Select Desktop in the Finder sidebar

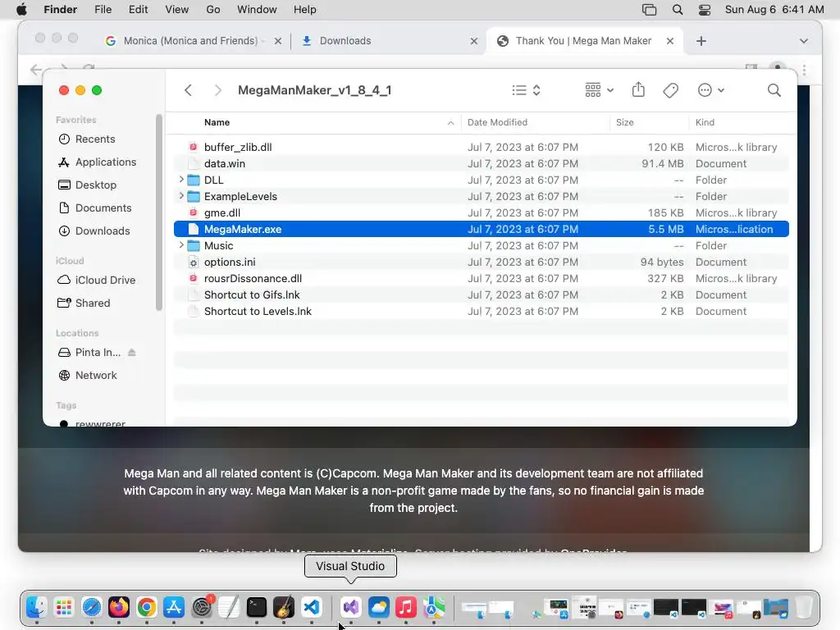click(95, 185)
